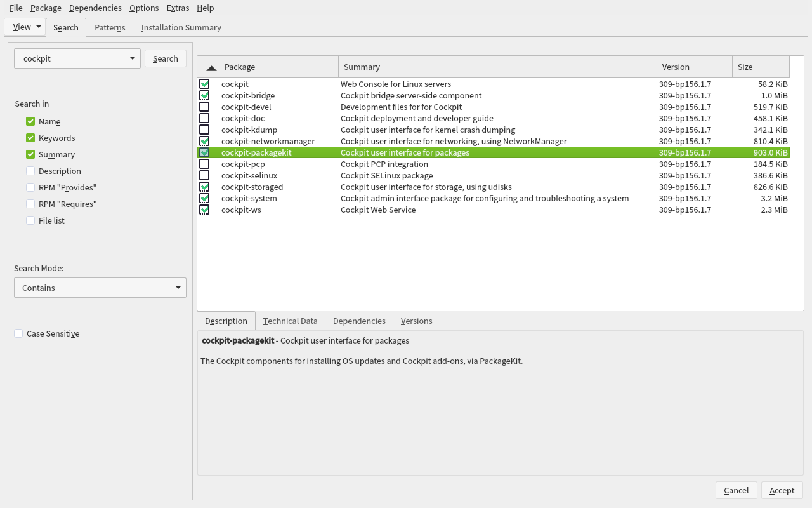Click the Search button
The height and width of the screenshot is (508, 812).
[x=166, y=58]
